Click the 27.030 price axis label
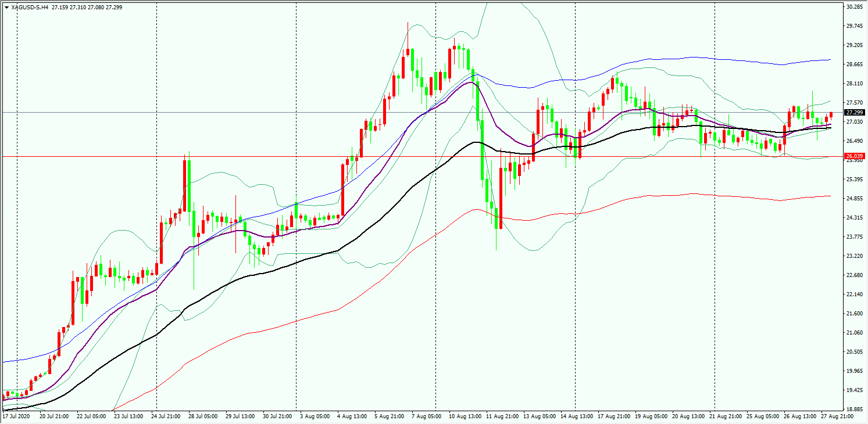868x424 pixels. click(854, 122)
